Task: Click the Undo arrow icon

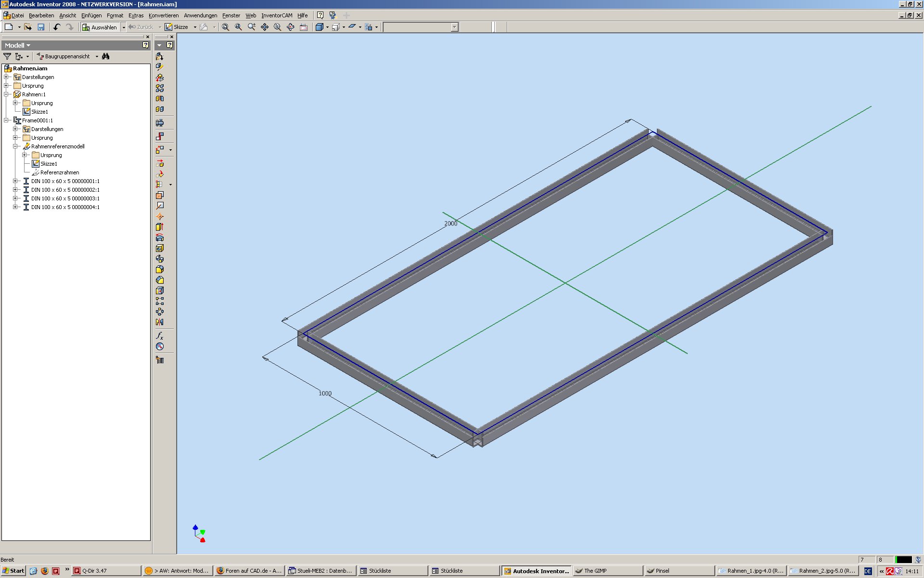Action: point(57,27)
